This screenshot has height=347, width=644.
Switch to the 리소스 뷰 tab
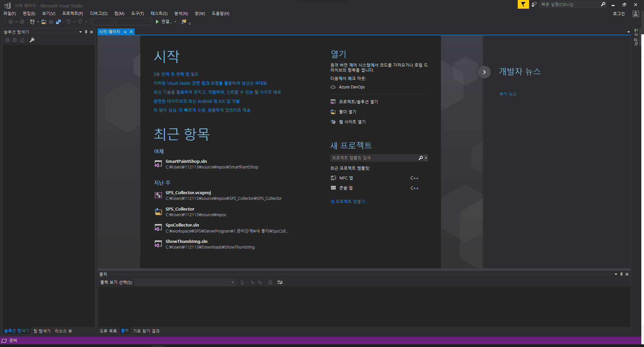(x=63, y=331)
